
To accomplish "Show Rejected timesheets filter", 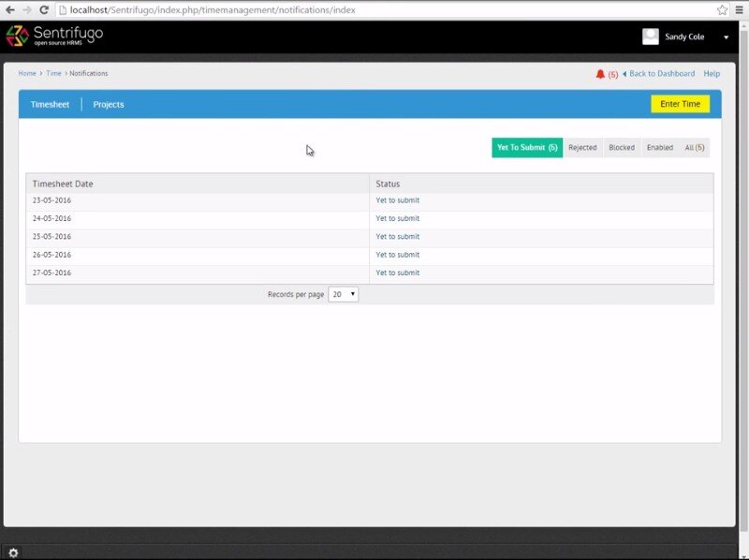I will tap(582, 147).
